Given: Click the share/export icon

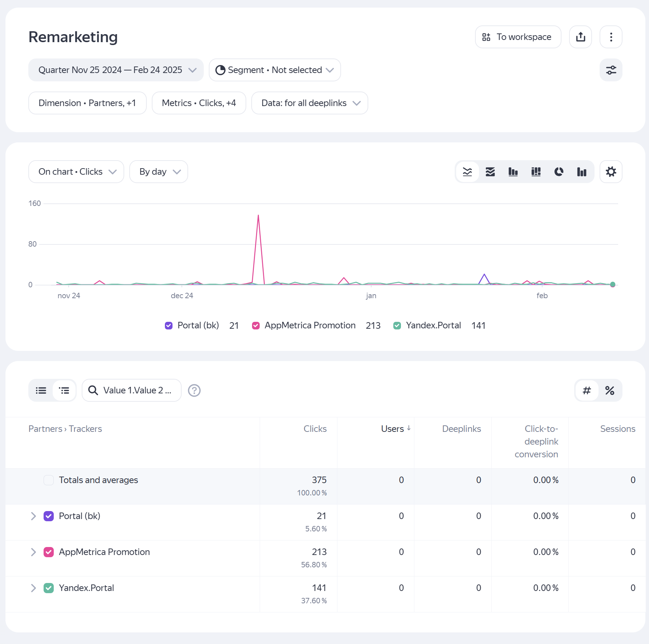Looking at the screenshot, I should coord(580,37).
